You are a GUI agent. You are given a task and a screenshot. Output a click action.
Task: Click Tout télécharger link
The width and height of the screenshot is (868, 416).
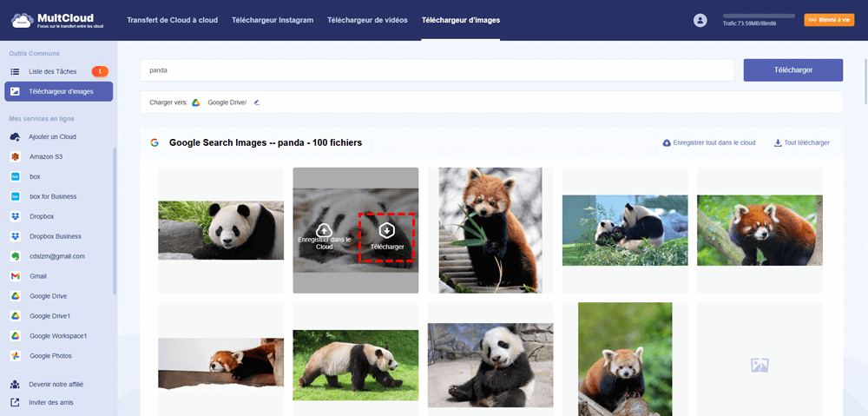click(801, 142)
